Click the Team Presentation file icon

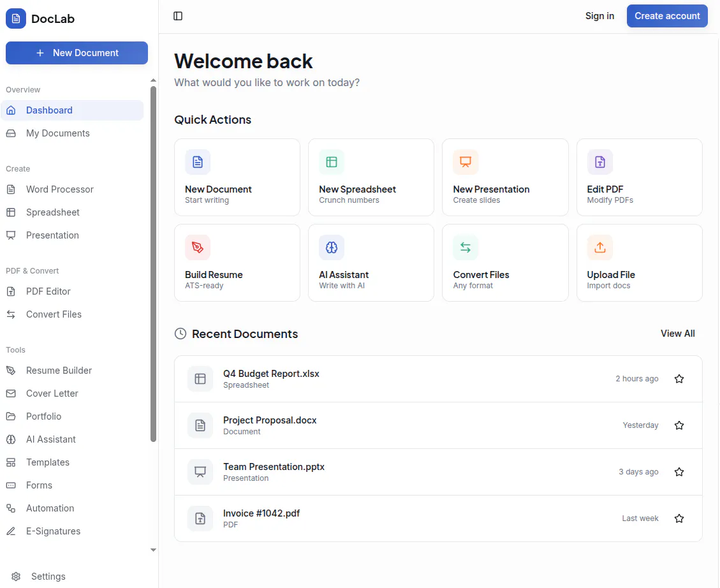(x=200, y=472)
